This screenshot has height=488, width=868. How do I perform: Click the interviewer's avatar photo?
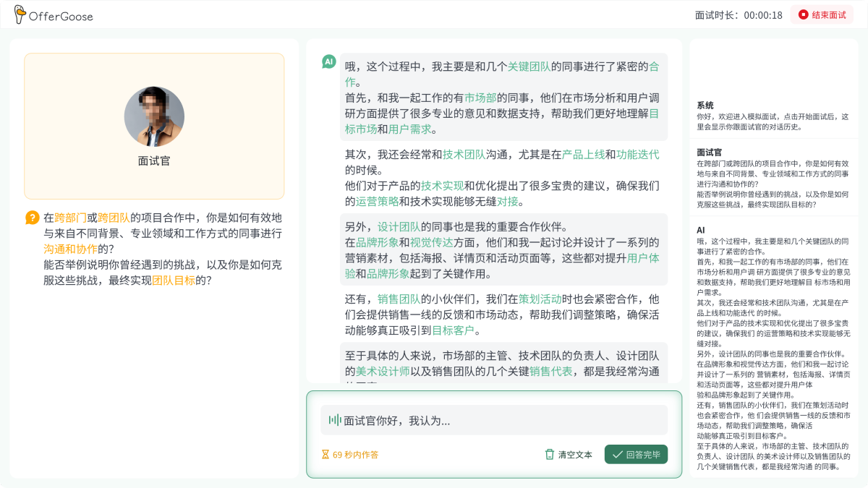154,117
